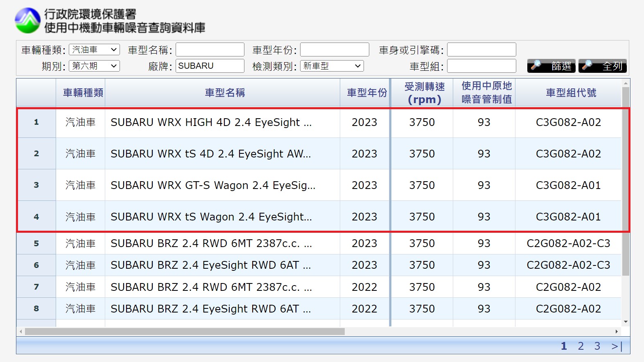
Task: Select row 5 SUBARU BRZ 2.4 RWD 6MT
Action: (x=211, y=243)
